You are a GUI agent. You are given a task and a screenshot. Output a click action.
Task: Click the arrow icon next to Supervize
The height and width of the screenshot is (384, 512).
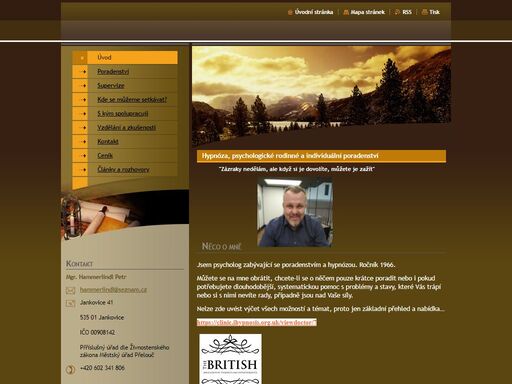point(82,86)
